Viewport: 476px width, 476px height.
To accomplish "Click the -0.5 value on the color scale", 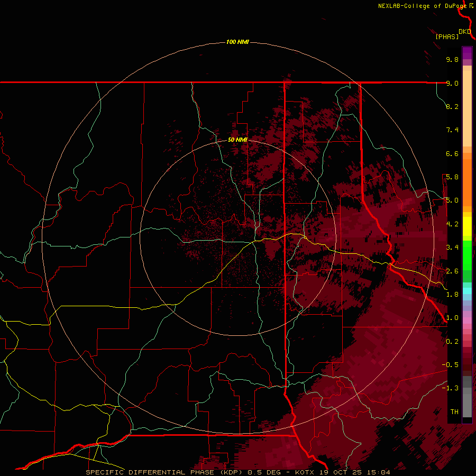I will click(x=450, y=365).
